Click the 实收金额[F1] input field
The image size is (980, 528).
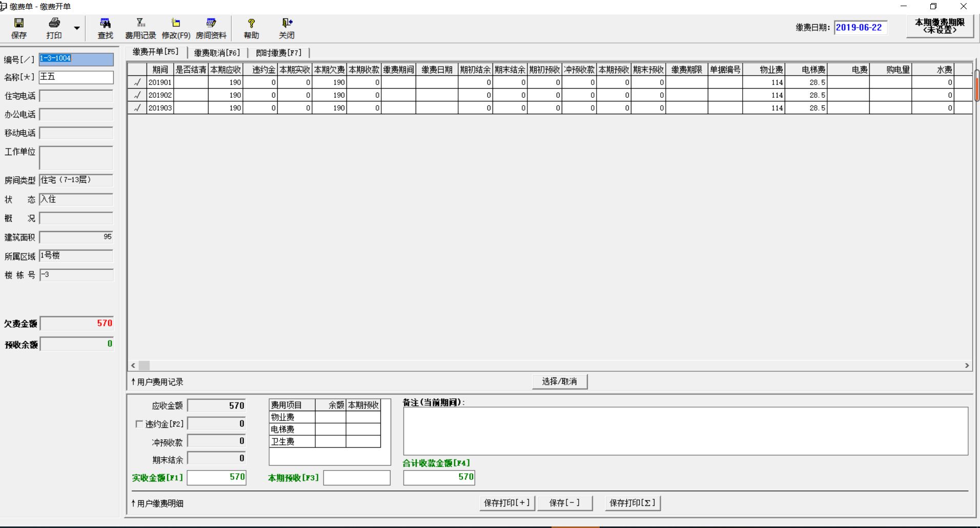click(x=217, y=477)
